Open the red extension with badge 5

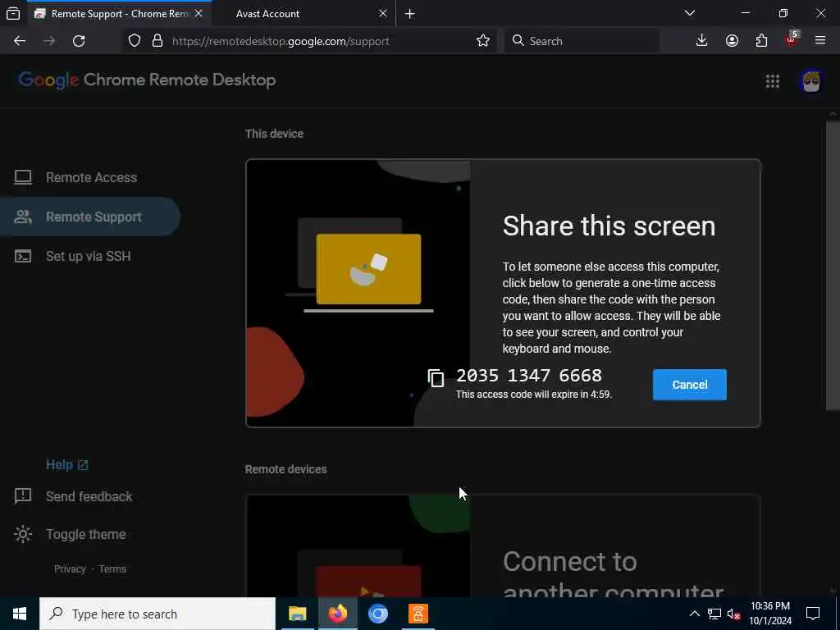tap(792, 40)
